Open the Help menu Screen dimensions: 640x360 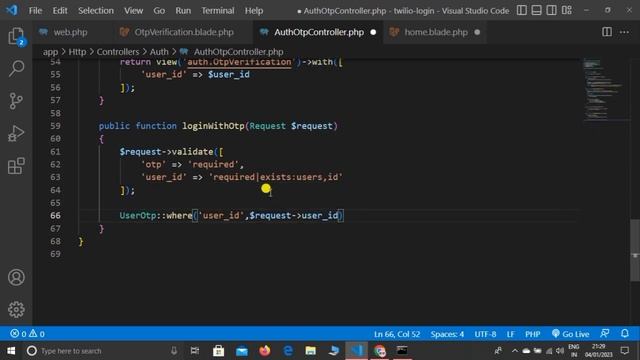click(254, 10)
